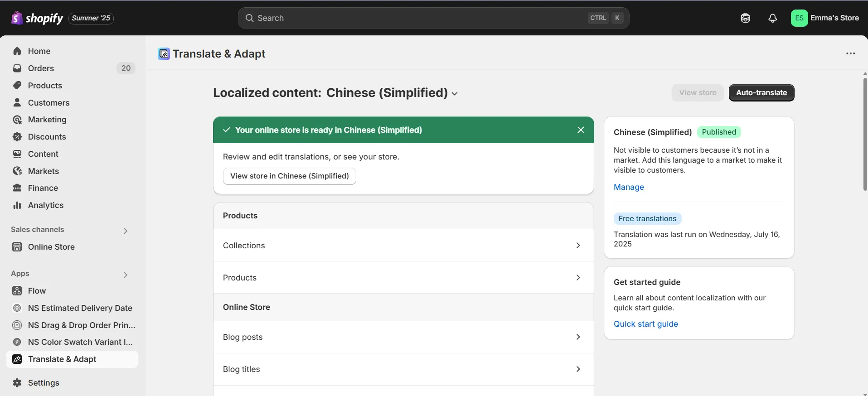Open the Chinese (Simplified) language dropdown
Screen dimensions: 868x396
point(392,93)
